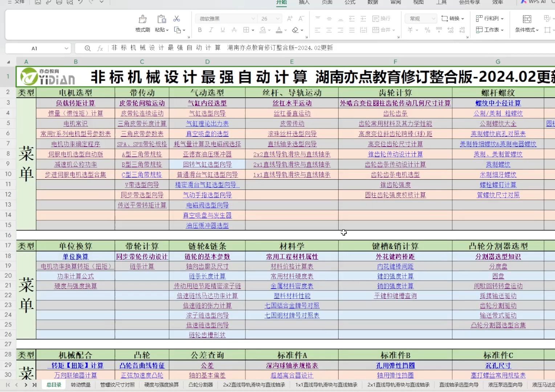Viewport: 555px width, 392px height.
Task: Click the increase indent icon
Action: coord(363,19)
